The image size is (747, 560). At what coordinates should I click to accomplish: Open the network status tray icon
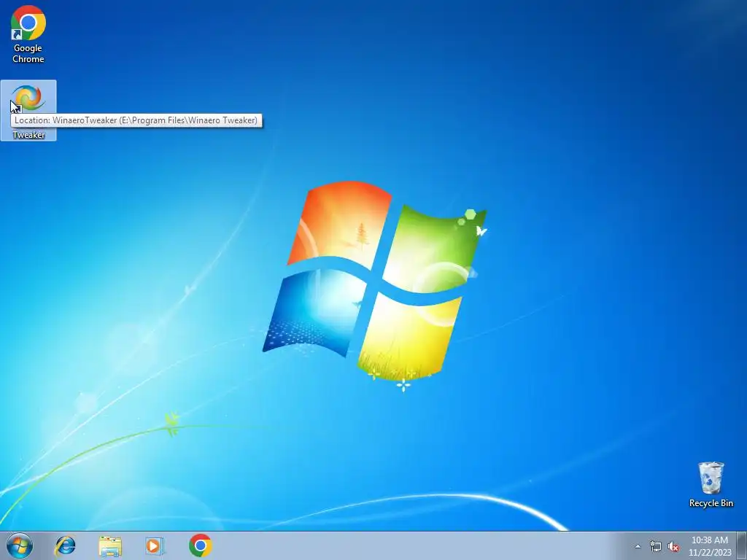(656, 546)
